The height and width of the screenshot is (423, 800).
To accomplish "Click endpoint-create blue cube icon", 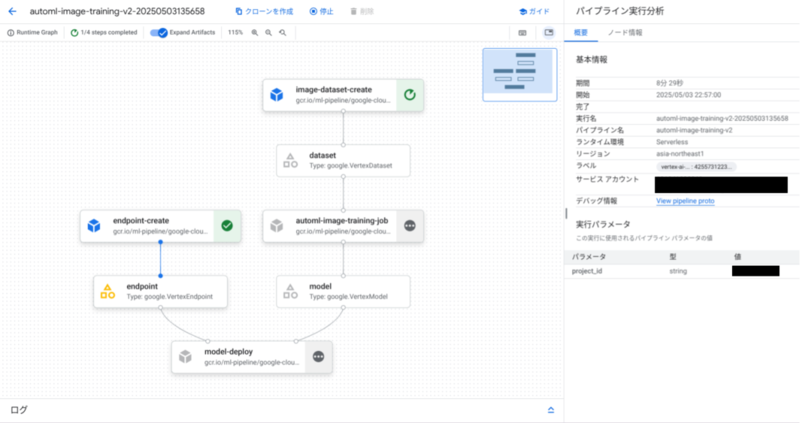I will point(94,226).
